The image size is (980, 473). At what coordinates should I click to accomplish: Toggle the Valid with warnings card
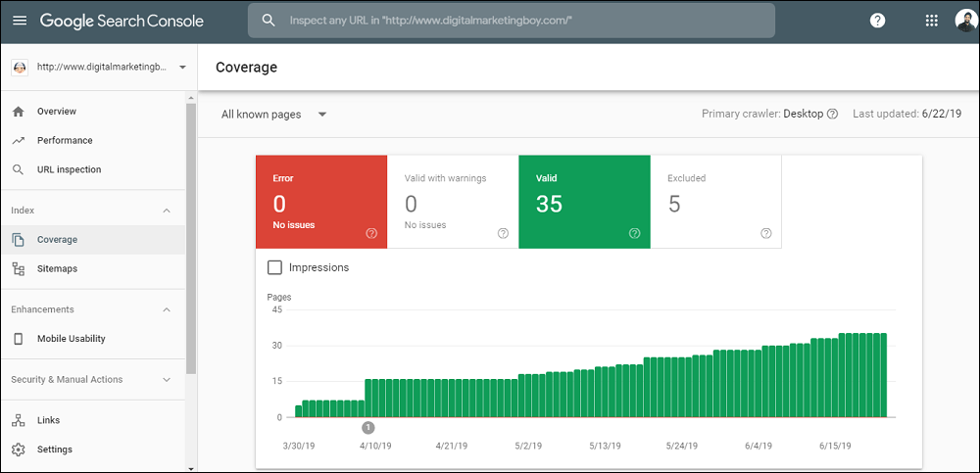[x=453, y=201]
